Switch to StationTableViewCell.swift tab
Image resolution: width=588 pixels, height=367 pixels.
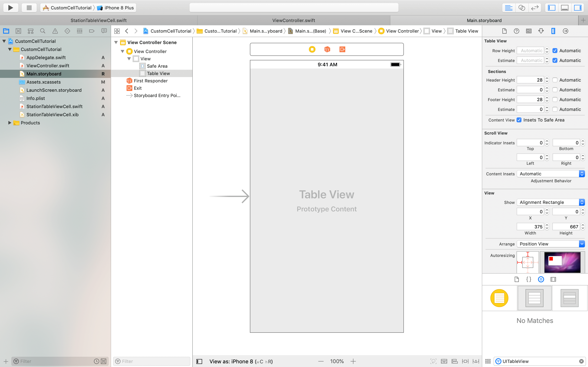click(x=98, y=20)
